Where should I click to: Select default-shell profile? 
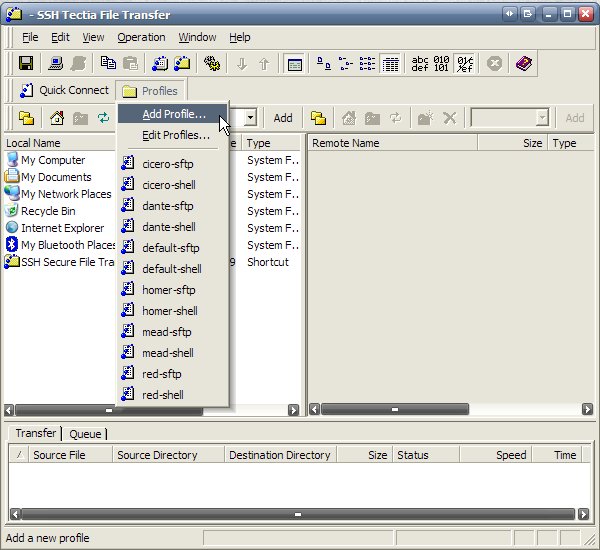(x=172, y=269)
